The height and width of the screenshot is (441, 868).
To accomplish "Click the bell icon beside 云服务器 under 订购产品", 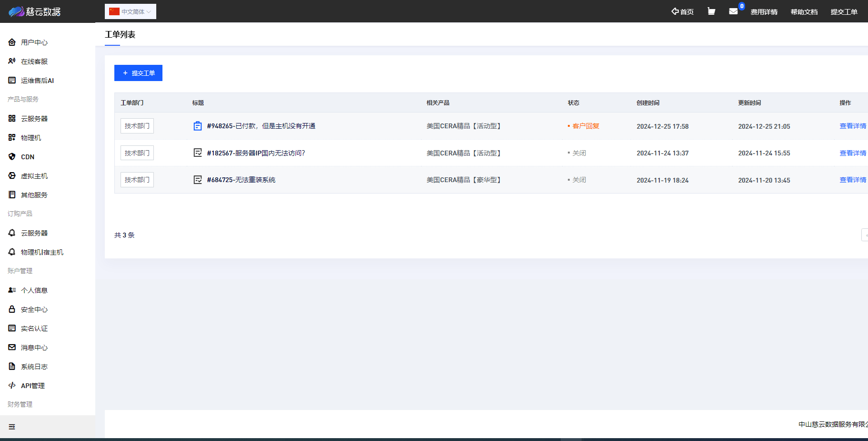I will (12, 233).
